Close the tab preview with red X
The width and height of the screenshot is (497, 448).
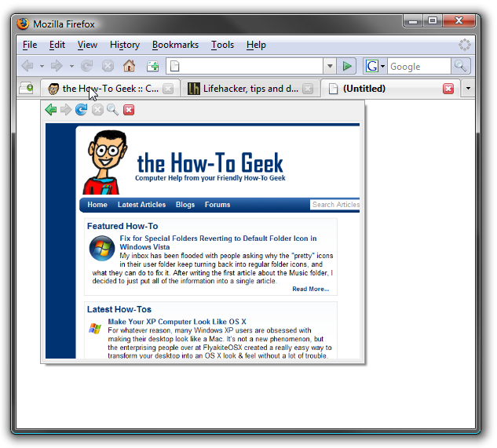click(129, 110)
